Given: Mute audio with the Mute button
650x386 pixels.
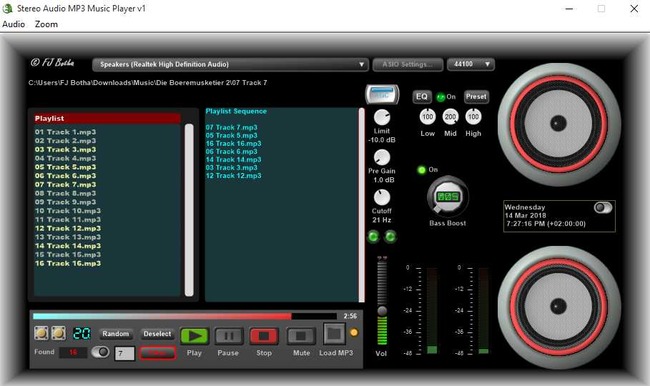Looking at the screenshot, I should (x=301, y=336).
